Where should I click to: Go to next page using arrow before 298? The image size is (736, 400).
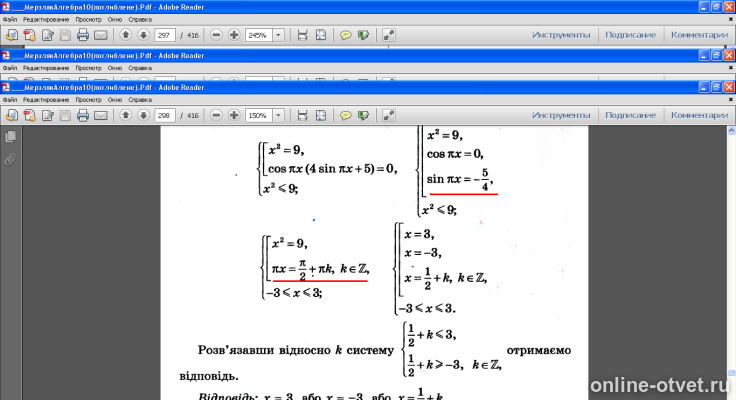tap(143, 115)
